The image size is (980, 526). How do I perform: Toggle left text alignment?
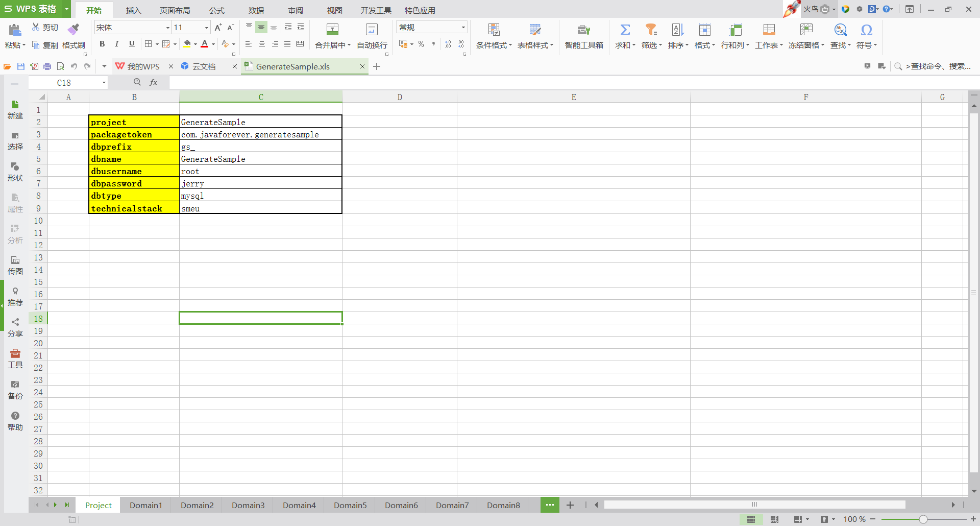pos(249,44)
